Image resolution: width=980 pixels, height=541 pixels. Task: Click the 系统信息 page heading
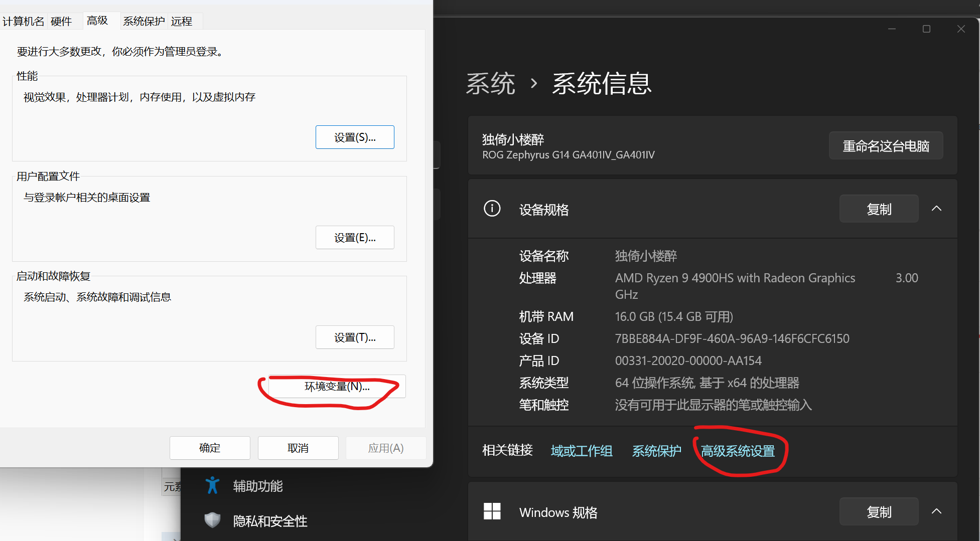[602, 83]
